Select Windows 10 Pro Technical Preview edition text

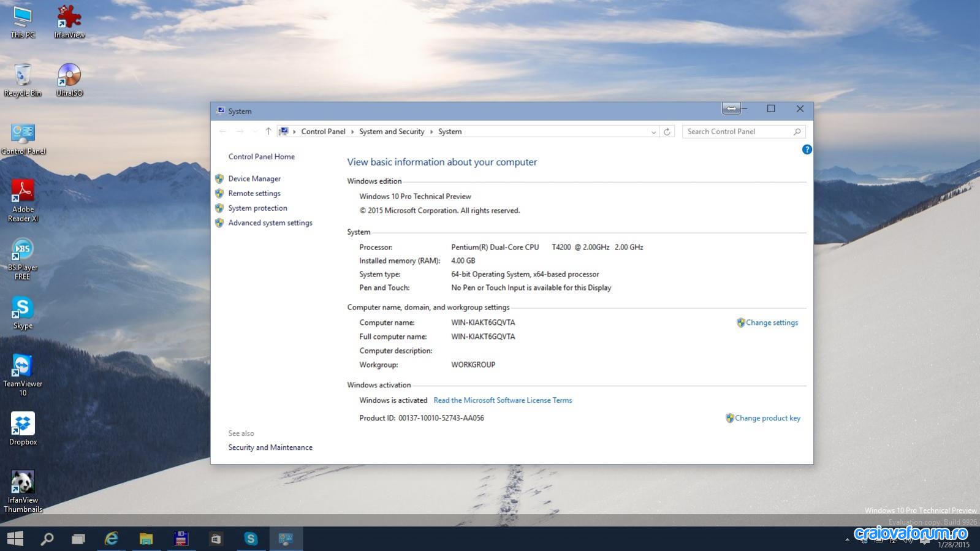pyautogui.click(x=415, y=196)
